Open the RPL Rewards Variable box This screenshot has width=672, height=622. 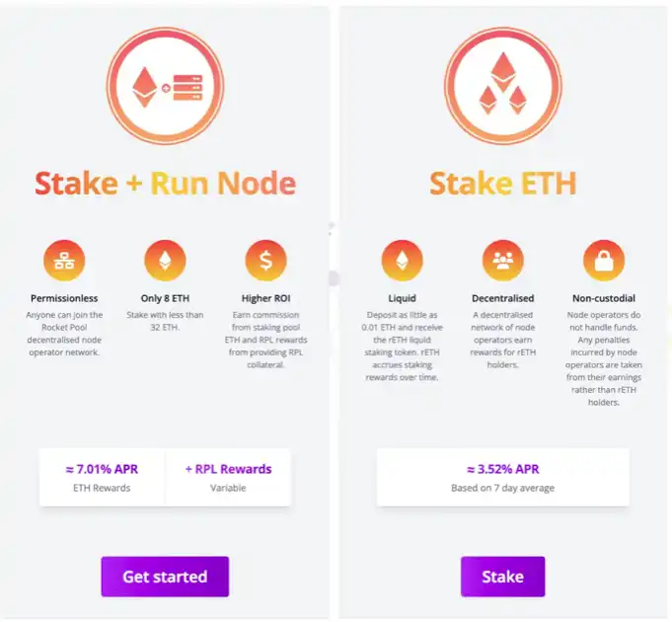[x=228, y=478]
